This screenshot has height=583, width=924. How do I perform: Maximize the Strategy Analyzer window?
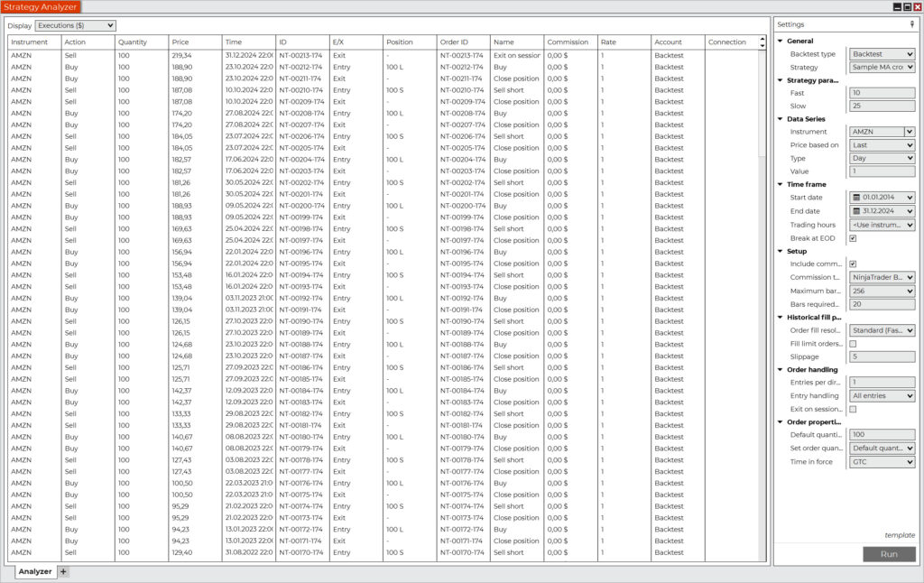click(907, 6)
